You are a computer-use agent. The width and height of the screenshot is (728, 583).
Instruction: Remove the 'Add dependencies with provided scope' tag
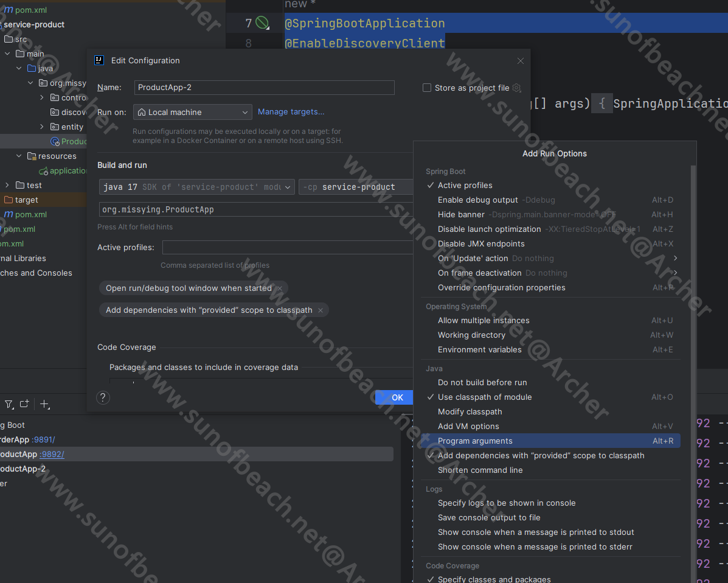321,310
